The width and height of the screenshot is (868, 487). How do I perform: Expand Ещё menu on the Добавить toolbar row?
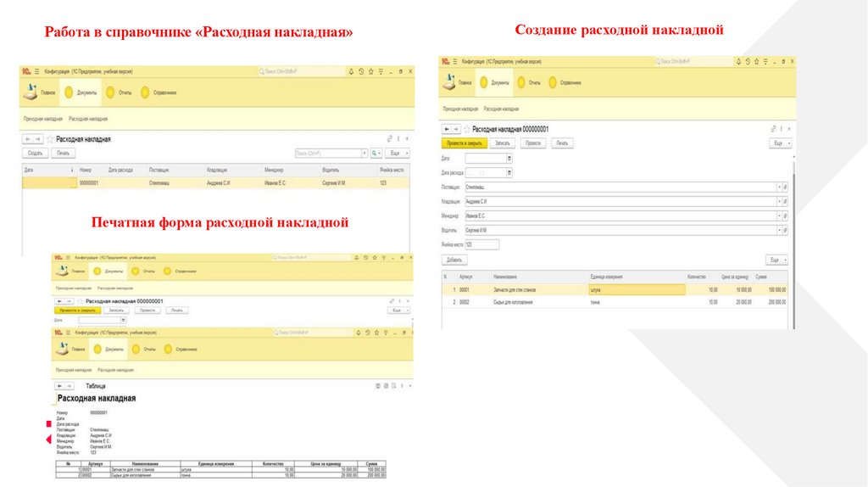pos(776,260)
